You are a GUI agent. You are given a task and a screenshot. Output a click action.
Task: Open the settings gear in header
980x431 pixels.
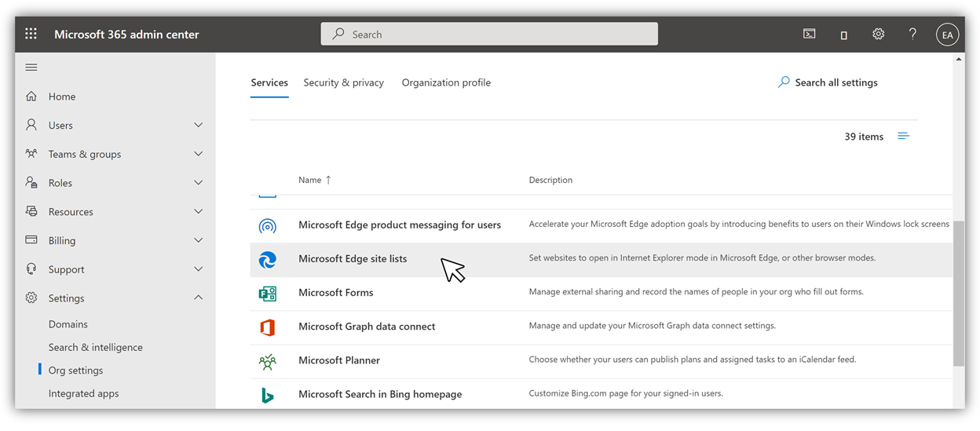[x=878, y=34]
